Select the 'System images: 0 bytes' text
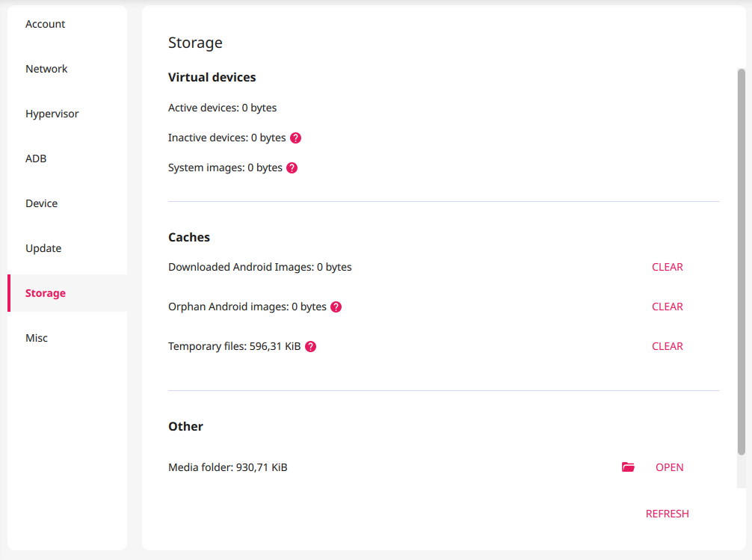 225,168
